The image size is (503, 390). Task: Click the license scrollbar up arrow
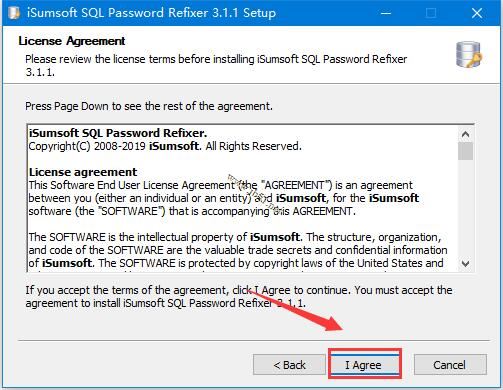465,134
